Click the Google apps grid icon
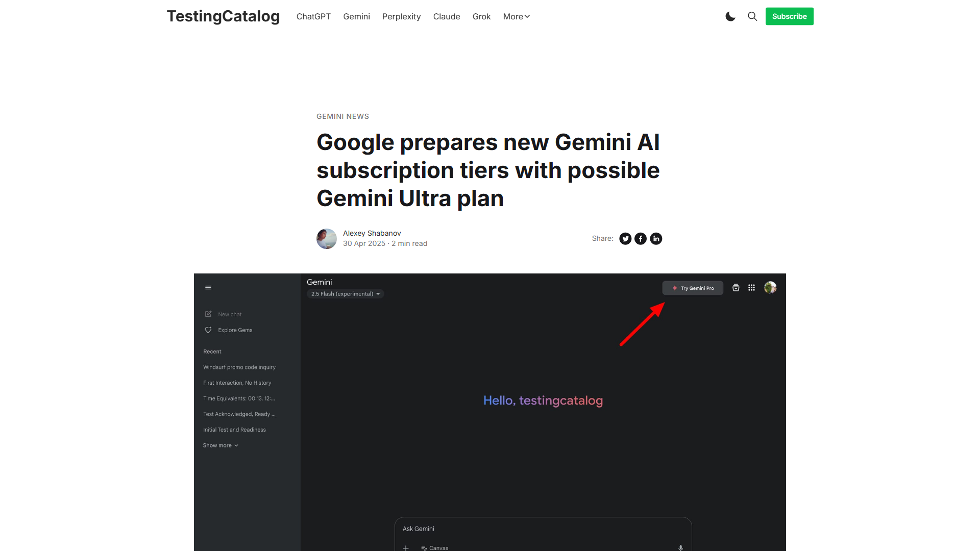 (x=751, y=288)
